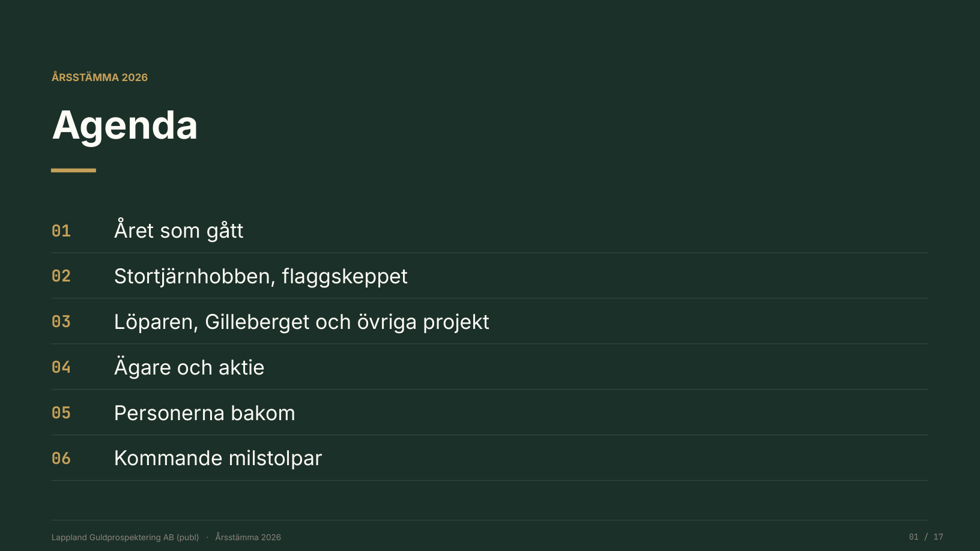980x551 pixels.
Task: Click the number 03 marker
Action: [x=61, y=322]
